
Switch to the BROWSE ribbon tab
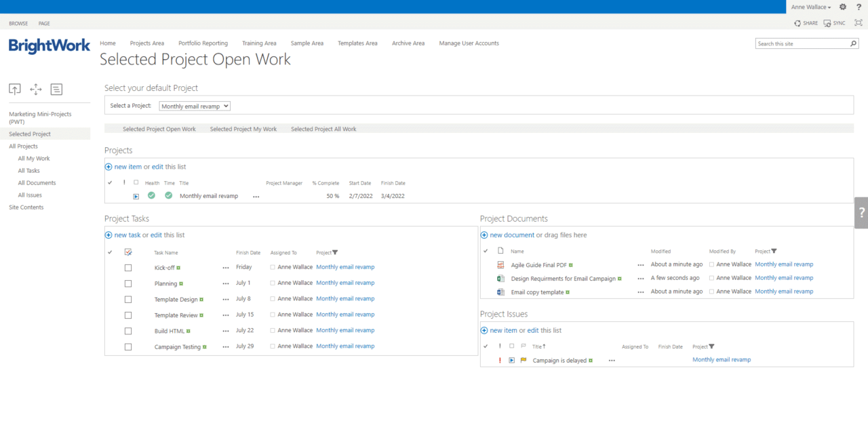18,22
